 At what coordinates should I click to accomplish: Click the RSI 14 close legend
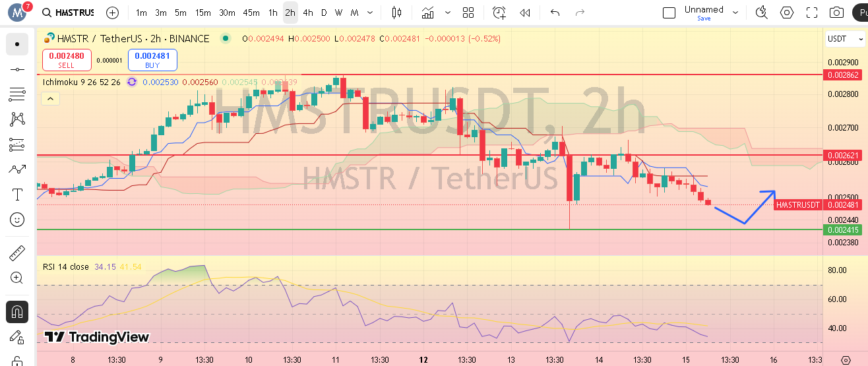point(66,266)
